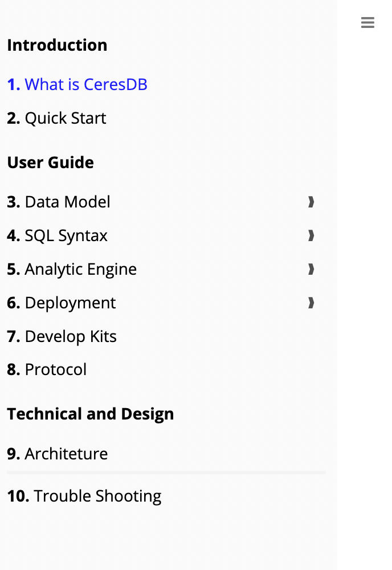Navigate to the Deployment chapter
392x570 pixels.
[x=62, y=303]
